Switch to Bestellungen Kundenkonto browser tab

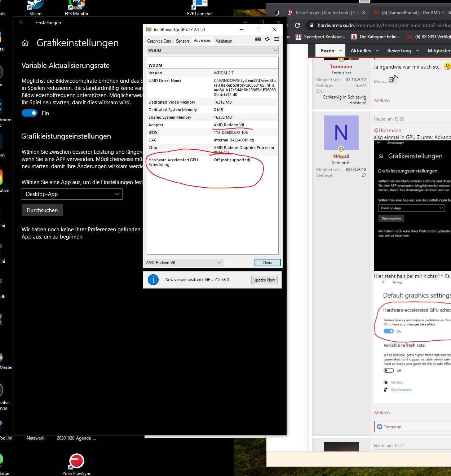327,12
